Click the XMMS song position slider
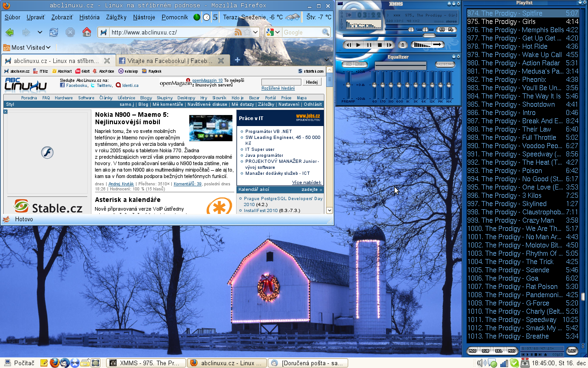 [x=400, y=35]
